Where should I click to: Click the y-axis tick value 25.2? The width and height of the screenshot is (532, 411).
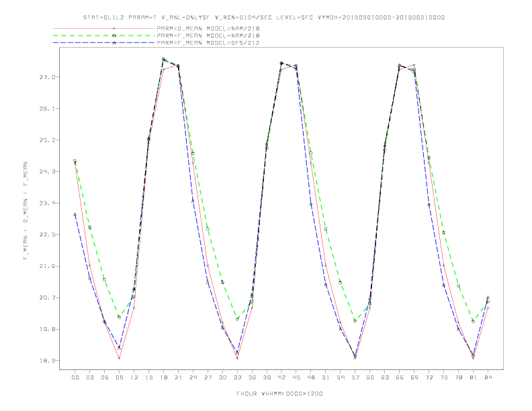click(47, 140)
